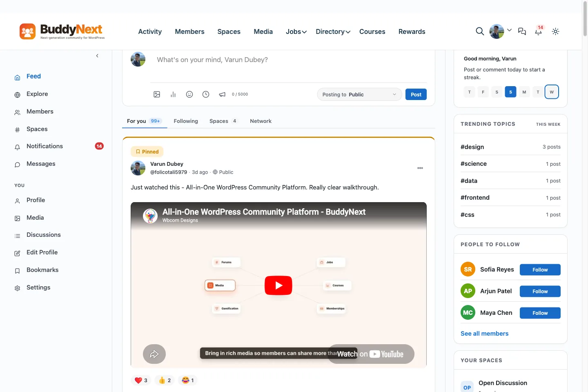Toggle the light/dark theme sun icon

coord(555,31)
